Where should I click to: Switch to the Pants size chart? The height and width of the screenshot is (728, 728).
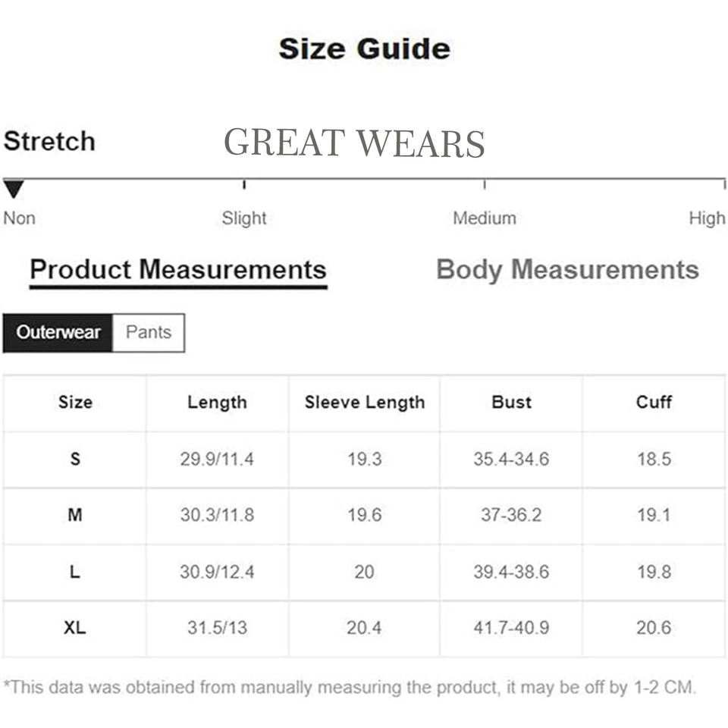coord(149,332)
